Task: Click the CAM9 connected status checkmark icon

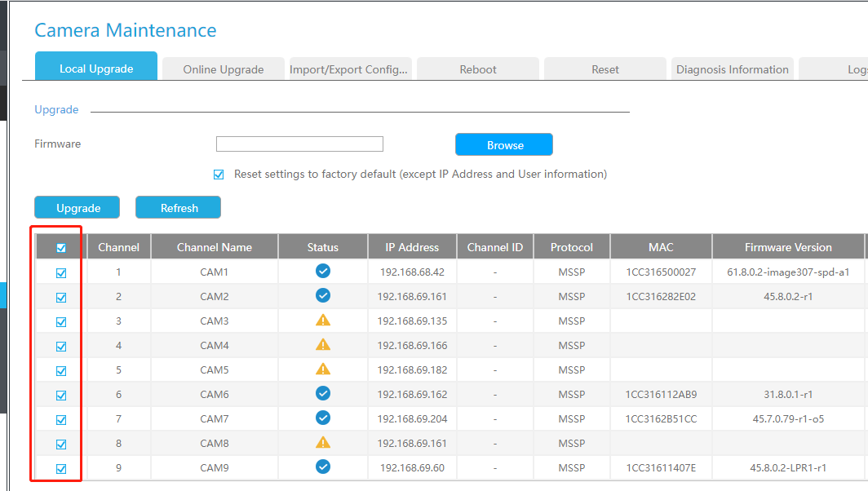Action: pyautogui.click(x=323, y=467)
